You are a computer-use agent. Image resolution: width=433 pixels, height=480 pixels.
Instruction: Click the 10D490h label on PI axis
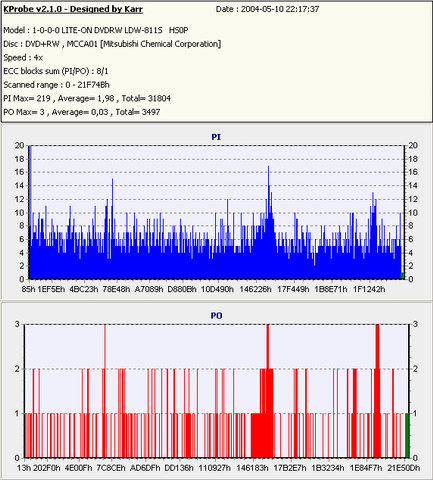pyautogui.click(x=217, y=289)
